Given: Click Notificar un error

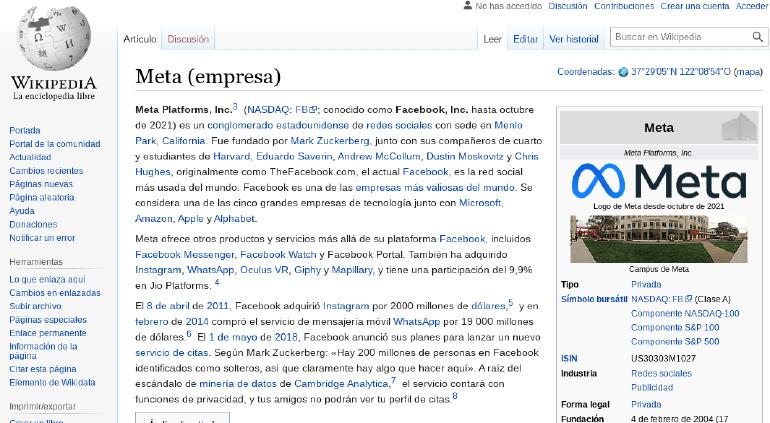Looking at the screenshot, I should [x=42, y=238].
